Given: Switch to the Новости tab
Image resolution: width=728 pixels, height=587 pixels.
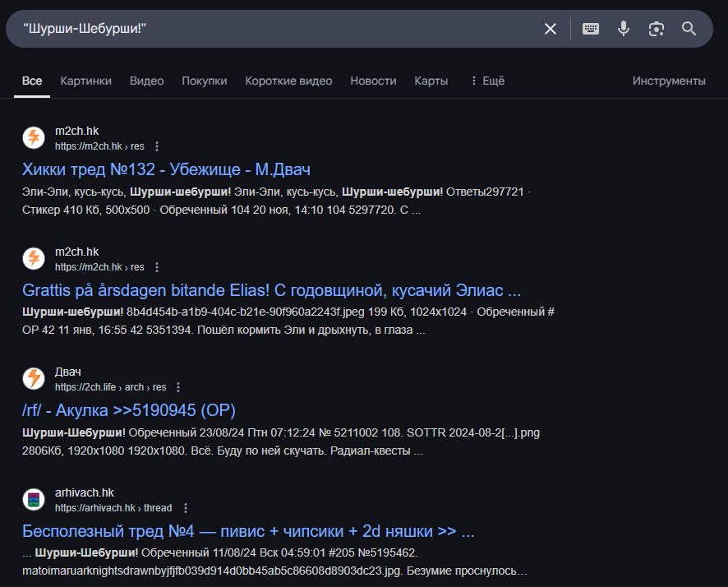Looking at the screenshot, I should point(373,81).
